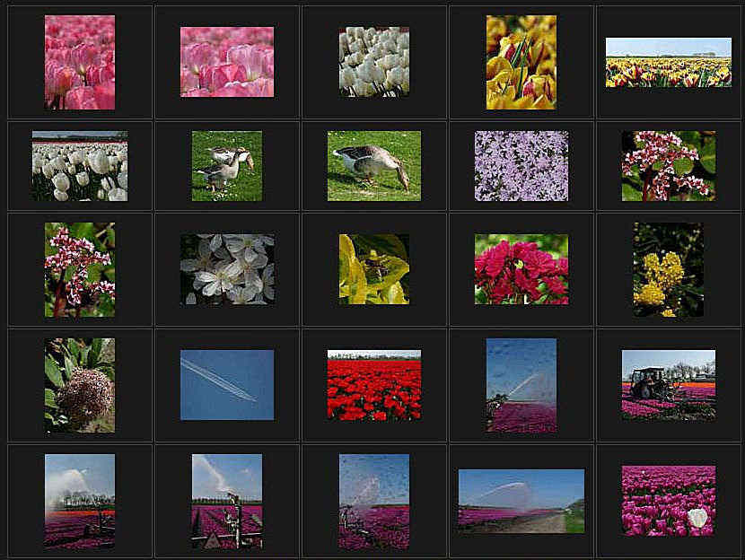Open the white tulip field thumbnail
745x560 pixels.
pyautogui.click(x=80, y=166)
